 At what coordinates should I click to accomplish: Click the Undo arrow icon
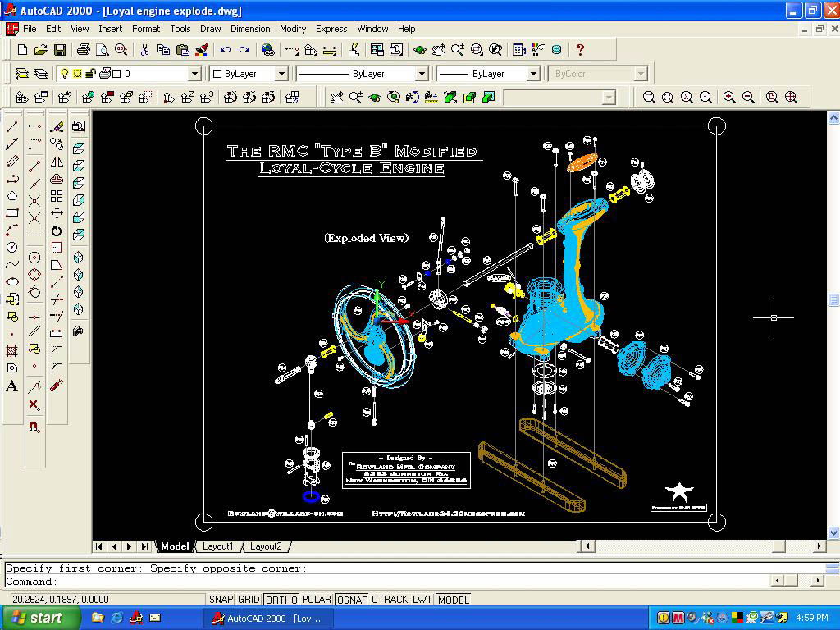tap(225, 50)
